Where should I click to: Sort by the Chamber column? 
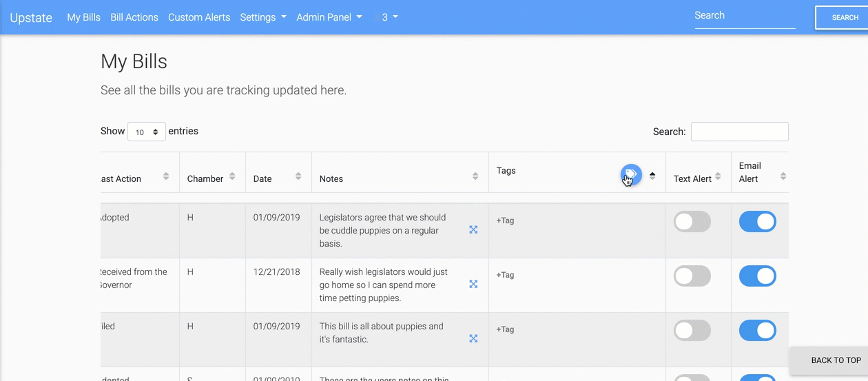tap(232, 176)
